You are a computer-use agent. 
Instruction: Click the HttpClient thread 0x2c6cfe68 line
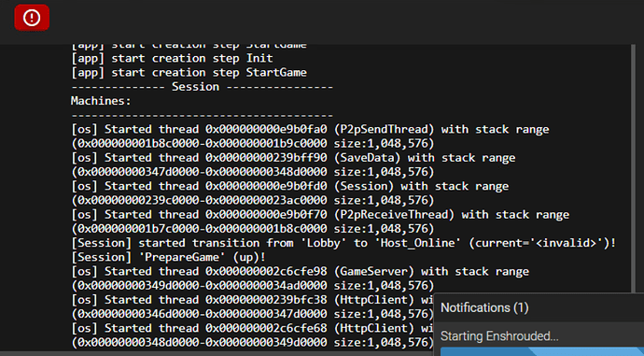(252, 328)
